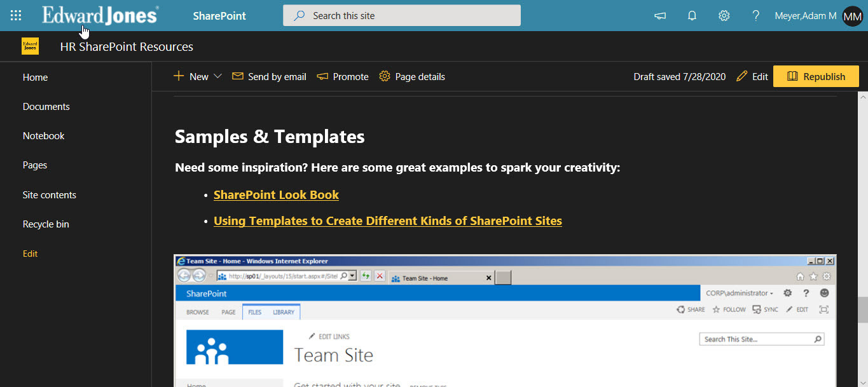The height and width of the screenshot is (387, 868).
Task: Open the app launcher waffle icon
Action: tap(16, 16)
